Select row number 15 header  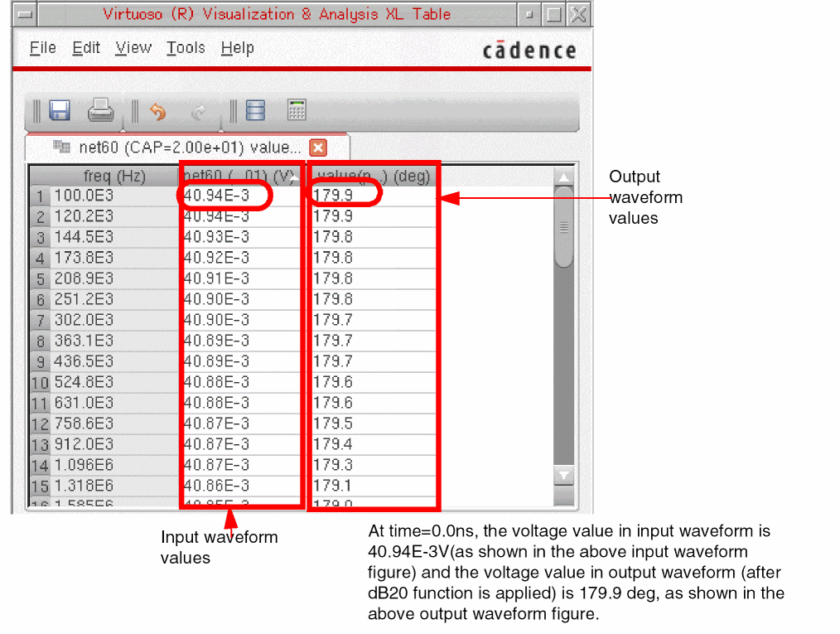41,486
